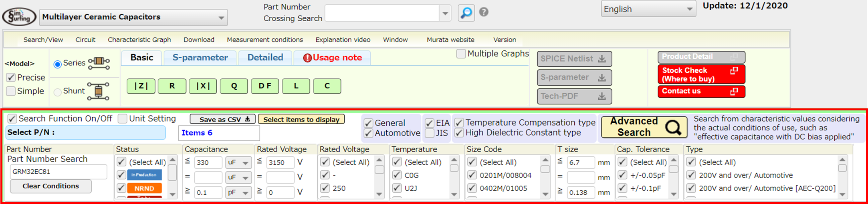Select the |Z| impedance graph button

(x=141, y=86)
